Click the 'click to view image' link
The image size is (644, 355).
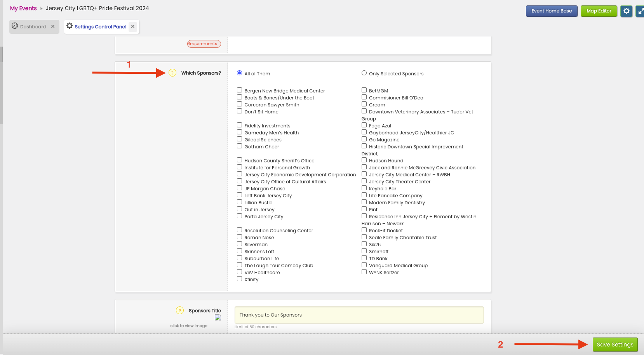[189, 326]
